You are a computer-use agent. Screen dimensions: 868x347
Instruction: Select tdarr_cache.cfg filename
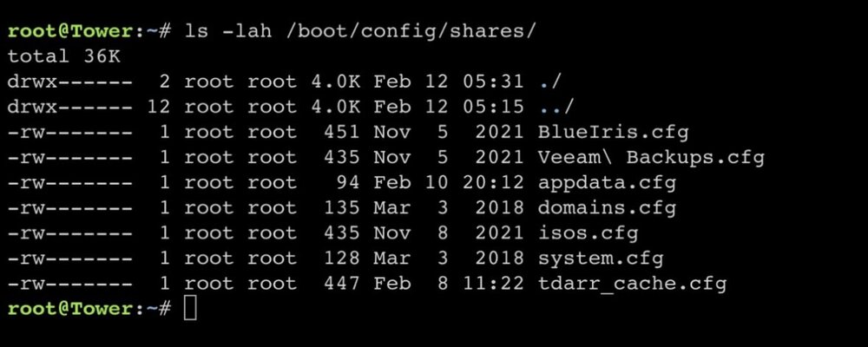(x=632, y=284)
